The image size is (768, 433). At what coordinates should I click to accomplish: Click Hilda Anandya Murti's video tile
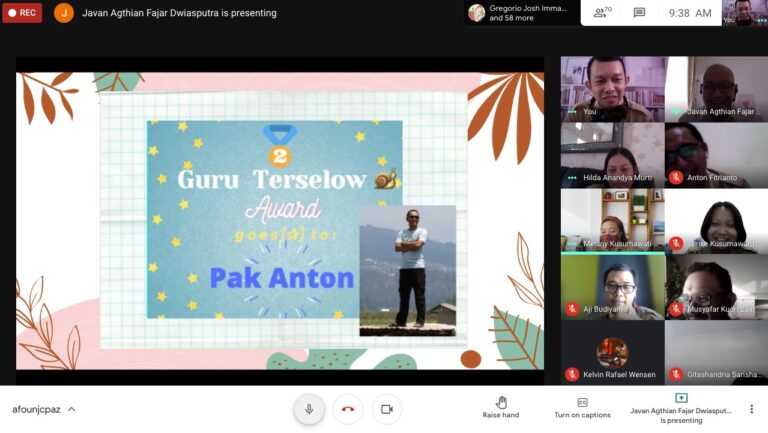612,155
